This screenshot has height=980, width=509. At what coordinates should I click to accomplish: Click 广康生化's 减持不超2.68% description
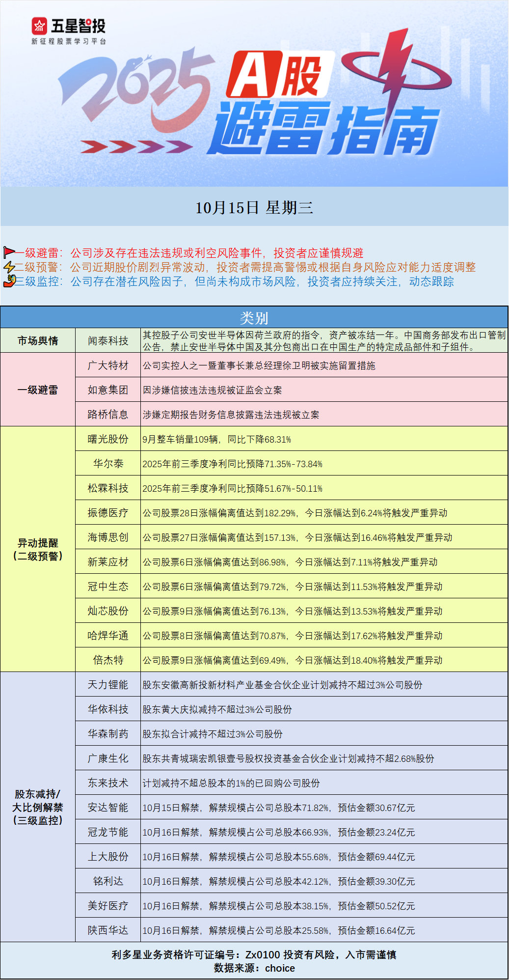click(288, 759)
